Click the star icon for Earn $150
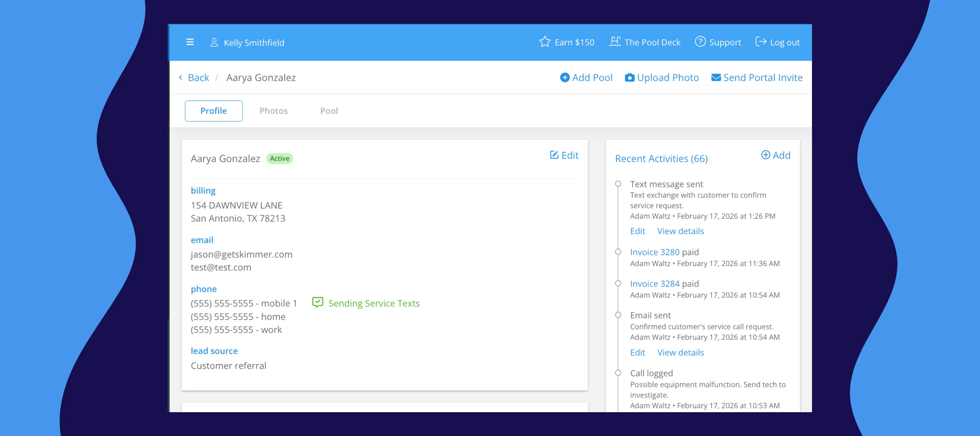Screen dimensions: 980x436 544,42
